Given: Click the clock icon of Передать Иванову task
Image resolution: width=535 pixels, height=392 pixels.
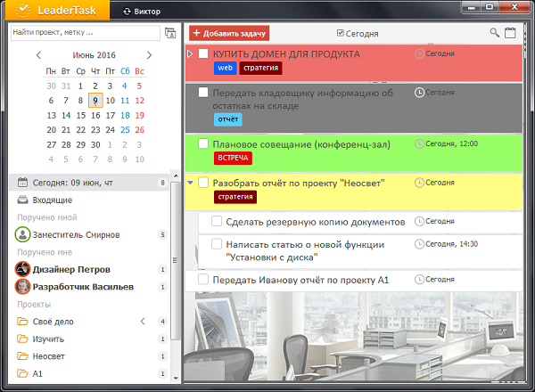Looking at the screenshot, I should pyautogui.click(x=419, y=280).
